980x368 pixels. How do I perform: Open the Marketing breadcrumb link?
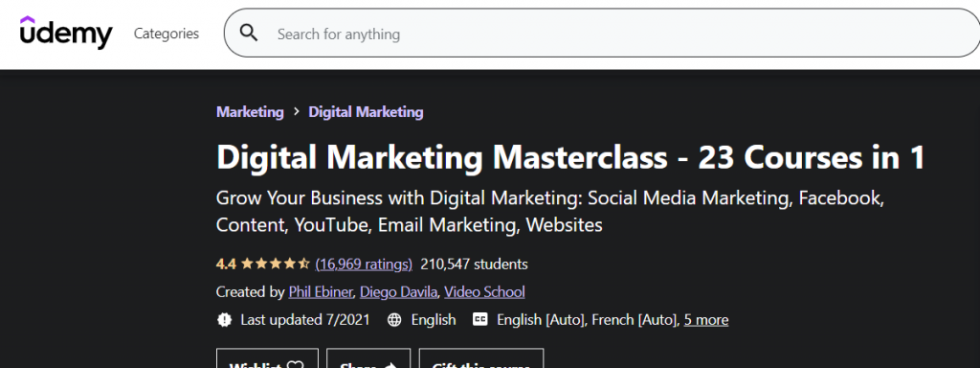coord(250,112)
